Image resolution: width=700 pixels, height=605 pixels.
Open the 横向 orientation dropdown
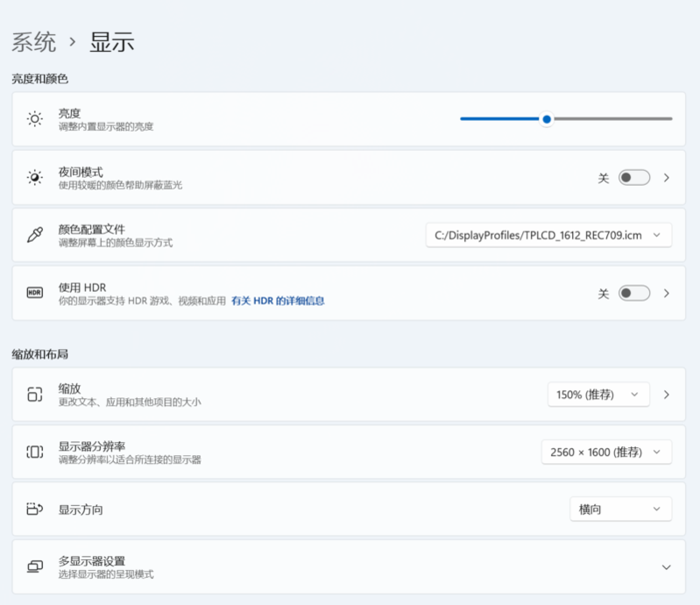(620, 509)
